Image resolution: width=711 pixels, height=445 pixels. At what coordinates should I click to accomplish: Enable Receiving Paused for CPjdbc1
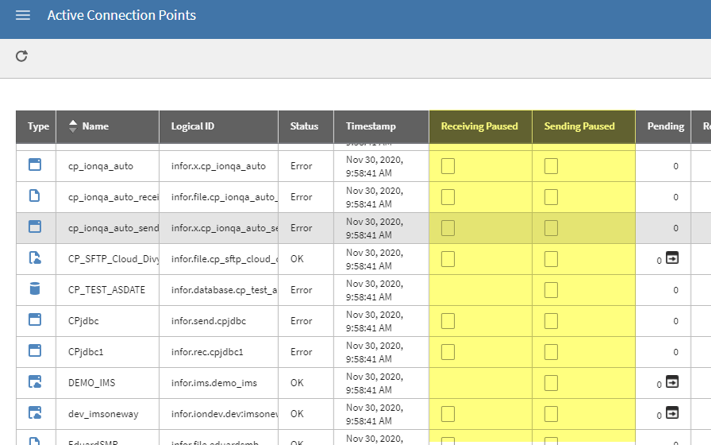[448, 351]
